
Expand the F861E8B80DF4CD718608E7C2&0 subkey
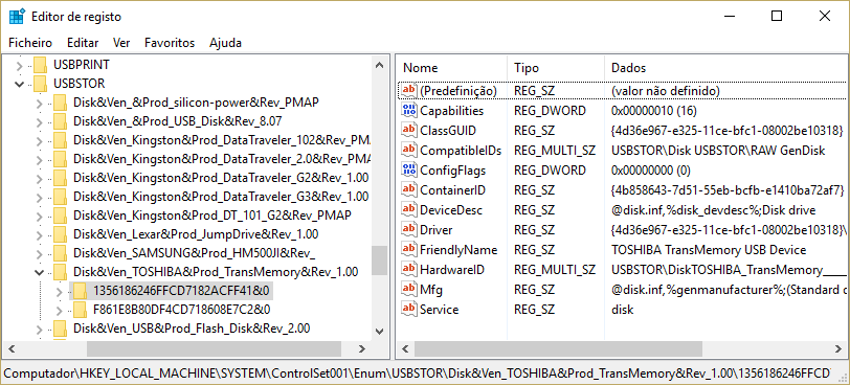(59, 310)
